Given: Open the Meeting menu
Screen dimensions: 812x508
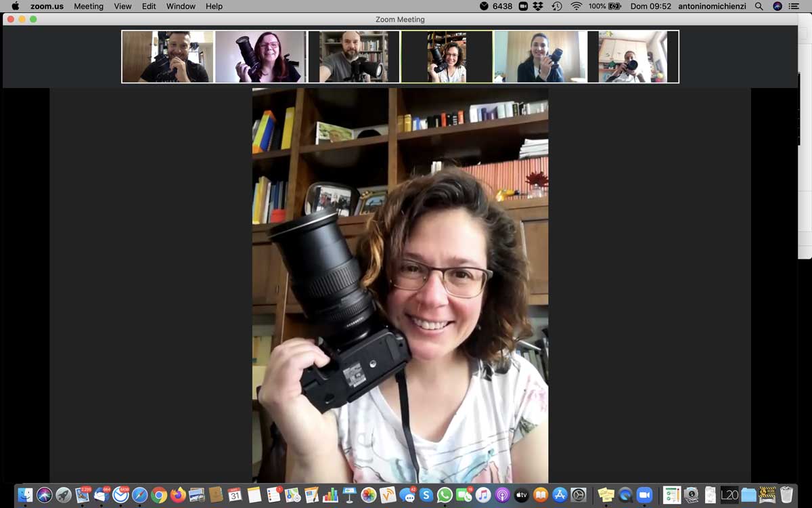Looking at the screenshot, I should click(x=89, y=6).
